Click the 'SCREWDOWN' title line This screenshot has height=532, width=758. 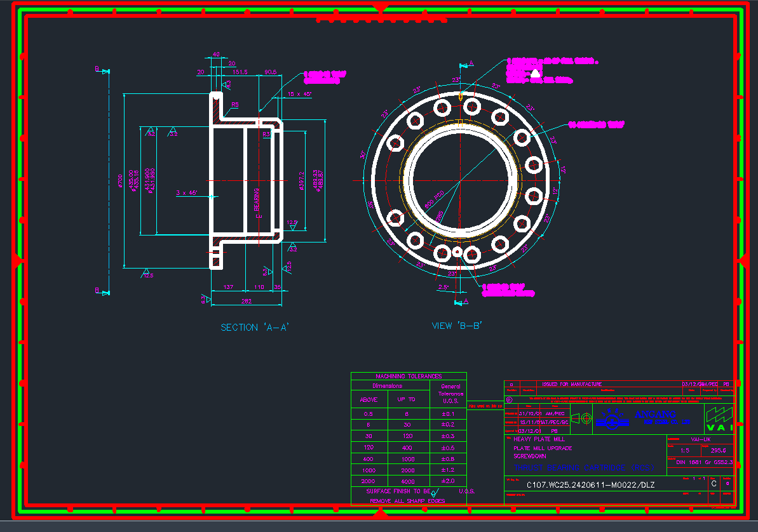(x=530, y=456)
